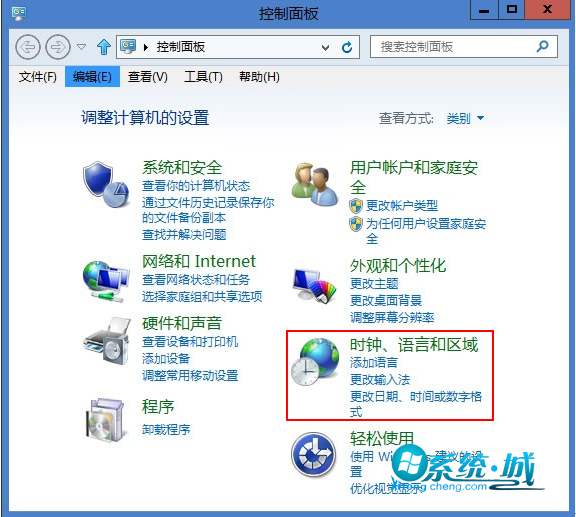Click the blue Up arrow navigation button
This screenshot has height=517, width=576.
[x=104, y=47]
